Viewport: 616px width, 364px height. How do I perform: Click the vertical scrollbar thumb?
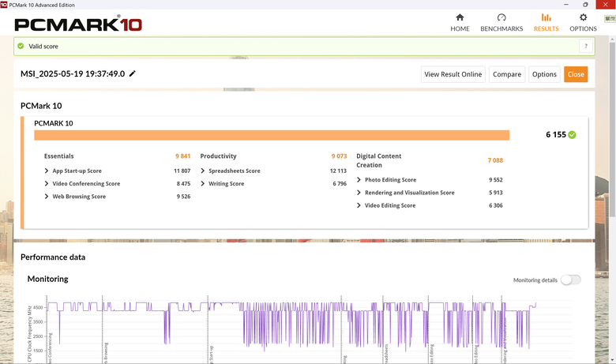[x=612, y=129]
